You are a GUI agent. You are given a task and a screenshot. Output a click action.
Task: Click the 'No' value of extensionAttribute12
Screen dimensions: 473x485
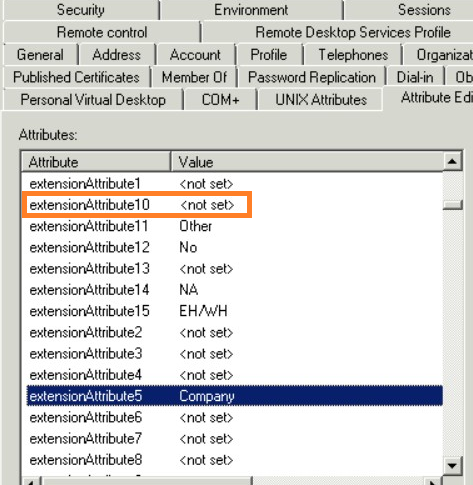pos(188,248)
